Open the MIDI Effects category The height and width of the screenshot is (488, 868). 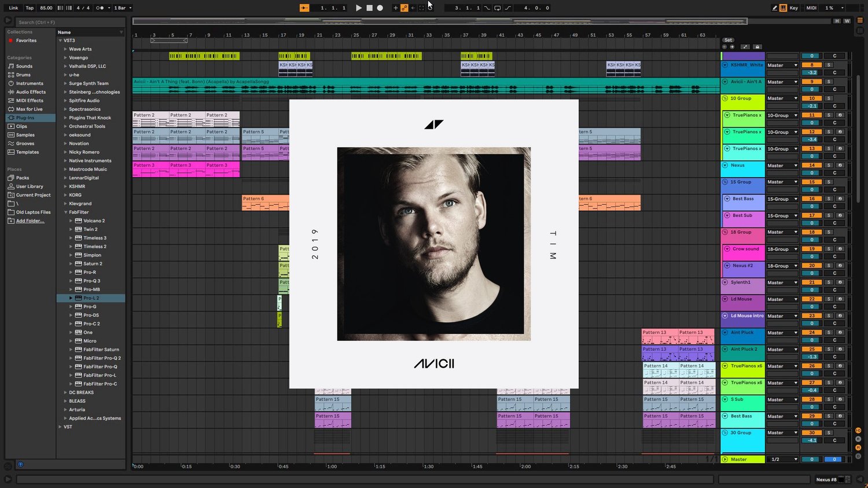click(30, 101)
